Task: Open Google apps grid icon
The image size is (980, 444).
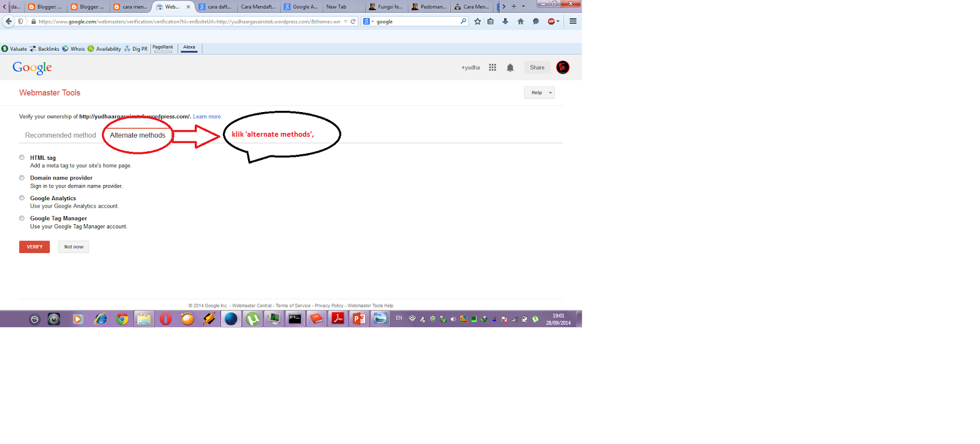Action: click(492, 67)
